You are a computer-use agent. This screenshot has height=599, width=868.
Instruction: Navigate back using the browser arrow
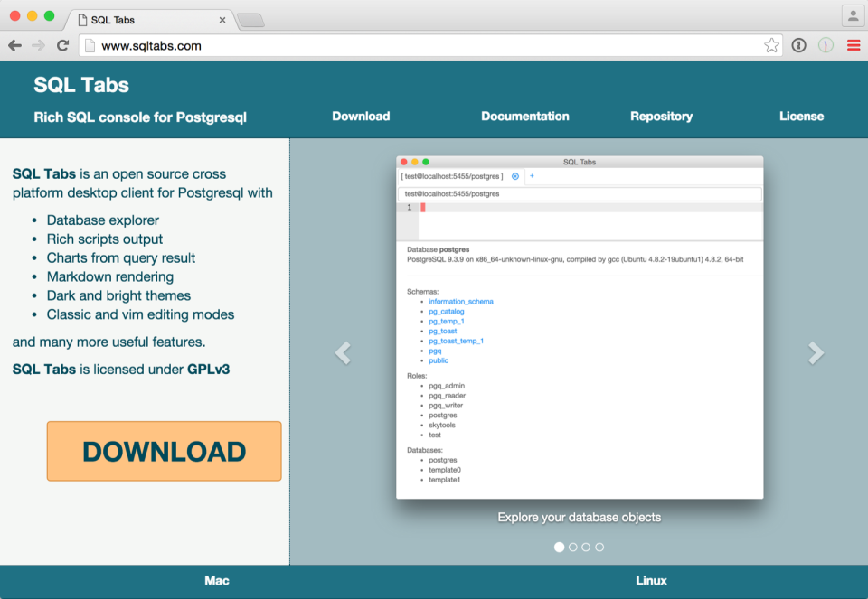click(x=14, y=44)
